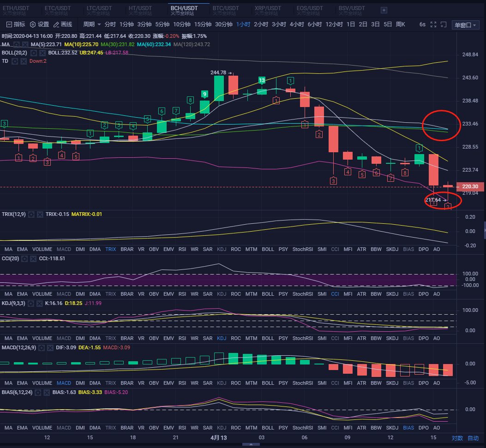This screenshot has height=448, width=486.
Task: Select the 30分钟 interval
Action: (224, 24)
